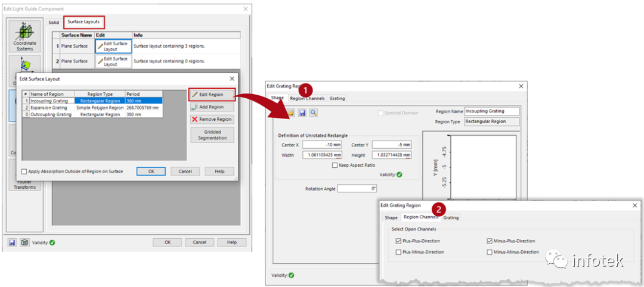Click Help in Edit Surface Layout dialog
644x287 pixels.
[x=219, y=171]
